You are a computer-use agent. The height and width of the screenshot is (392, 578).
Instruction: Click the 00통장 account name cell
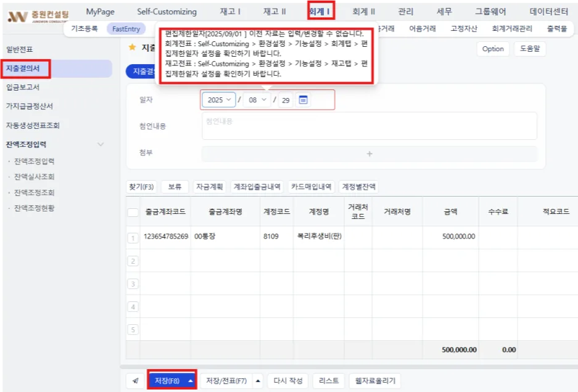(226, 237)
